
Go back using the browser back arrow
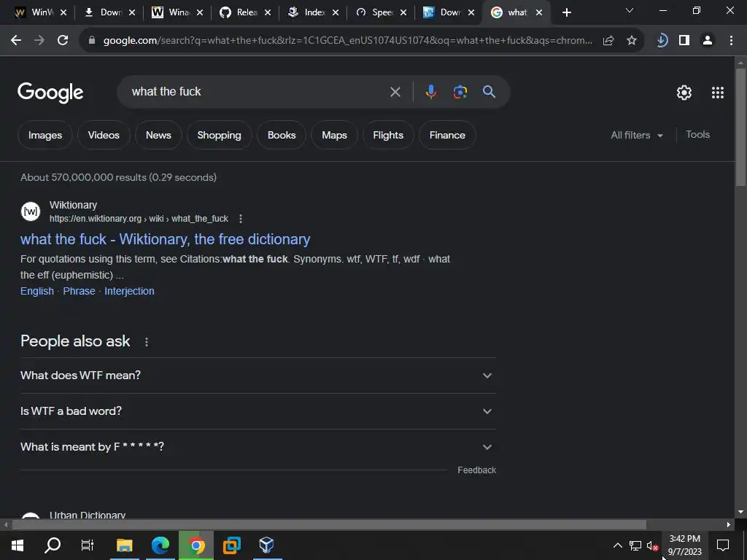tap(16, 41)
